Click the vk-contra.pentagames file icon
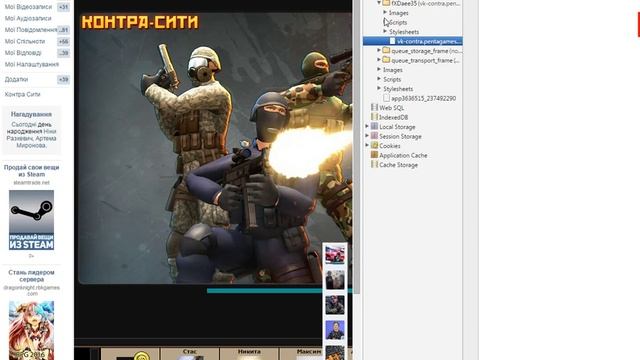Screen dimensions: 640x360 point(392,41)
